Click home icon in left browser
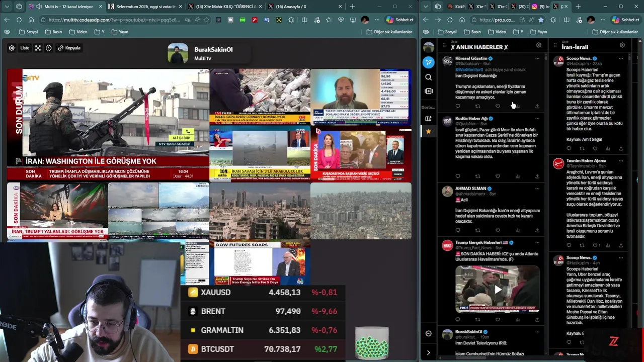The width and height of the screenshot is (644, 362). tap(31, 20)
